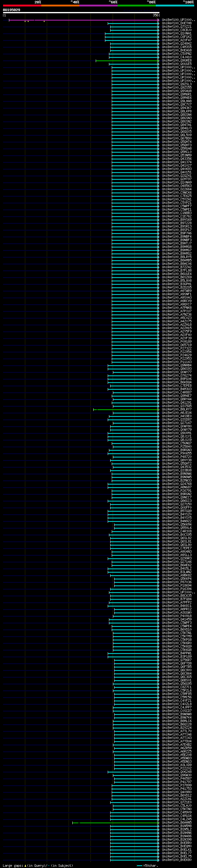Select the UniRef100_Q943K7 label
The height and width of the screenshot is (868, 197).
(x=176, y=108)
